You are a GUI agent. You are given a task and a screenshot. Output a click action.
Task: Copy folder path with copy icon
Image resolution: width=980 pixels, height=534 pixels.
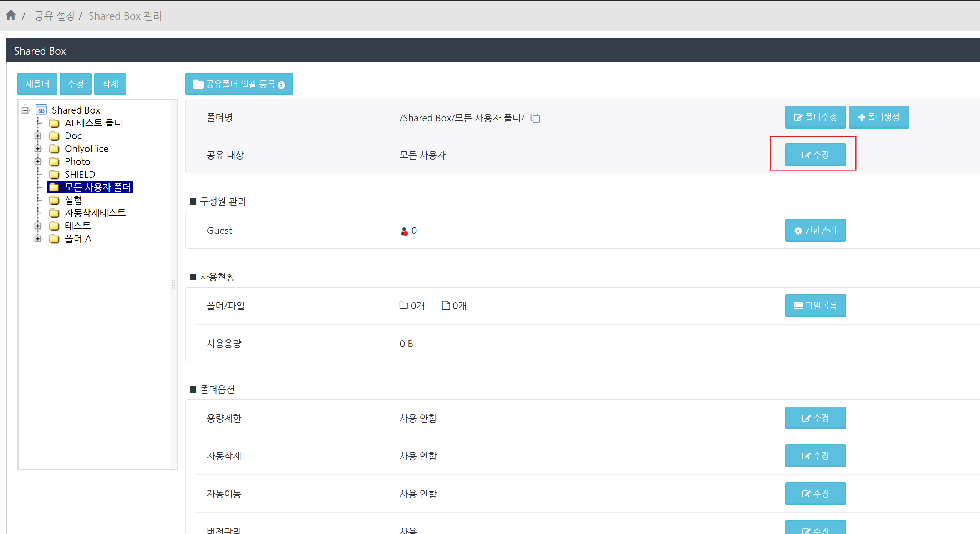point(535,119)
